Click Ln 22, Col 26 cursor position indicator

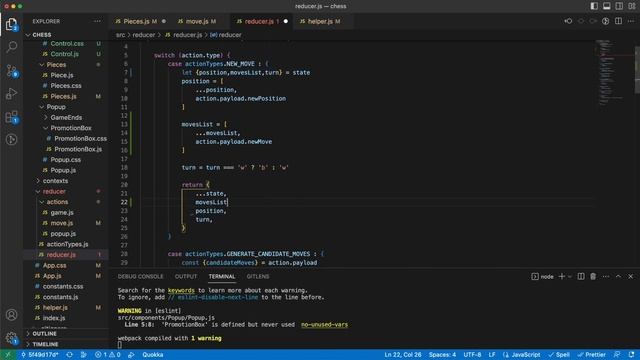point(402,355)
